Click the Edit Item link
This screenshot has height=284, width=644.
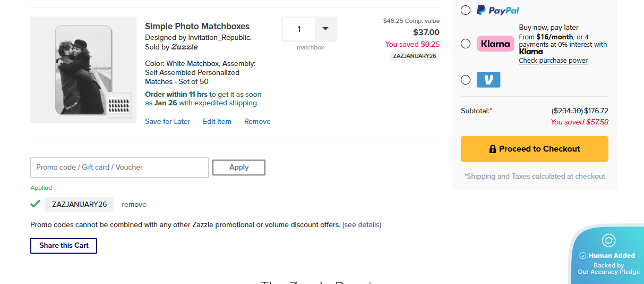coord(217,121)
